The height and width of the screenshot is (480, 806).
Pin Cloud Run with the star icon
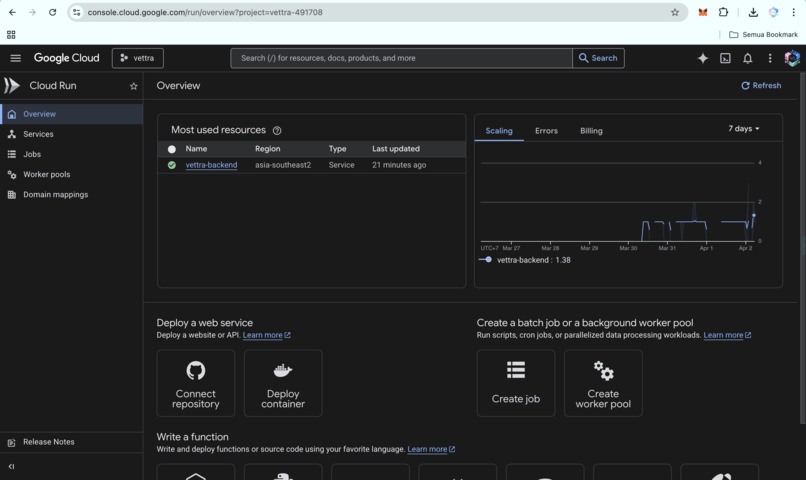click(x=134, y=86)
